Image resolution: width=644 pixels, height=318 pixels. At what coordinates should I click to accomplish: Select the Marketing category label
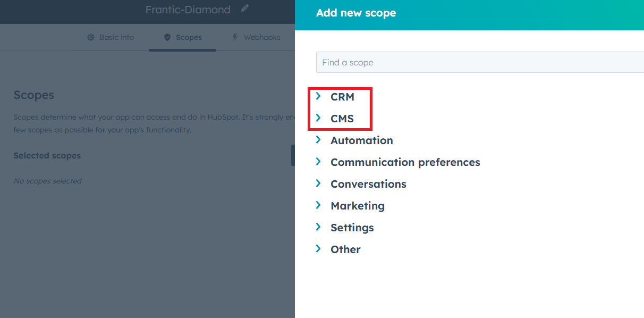tap(358, 206)
